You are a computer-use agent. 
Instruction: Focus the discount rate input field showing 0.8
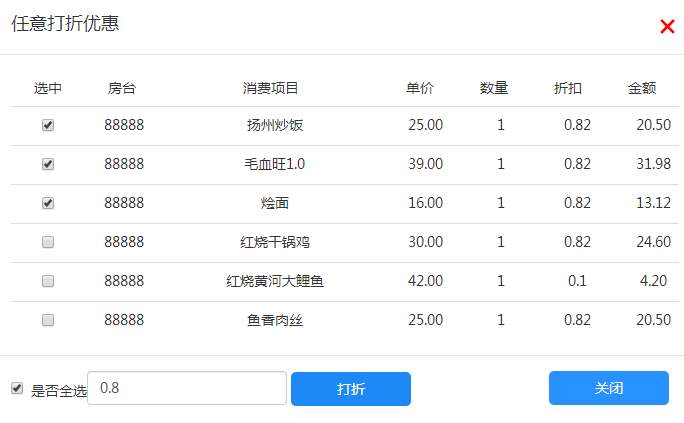(187, 388)
